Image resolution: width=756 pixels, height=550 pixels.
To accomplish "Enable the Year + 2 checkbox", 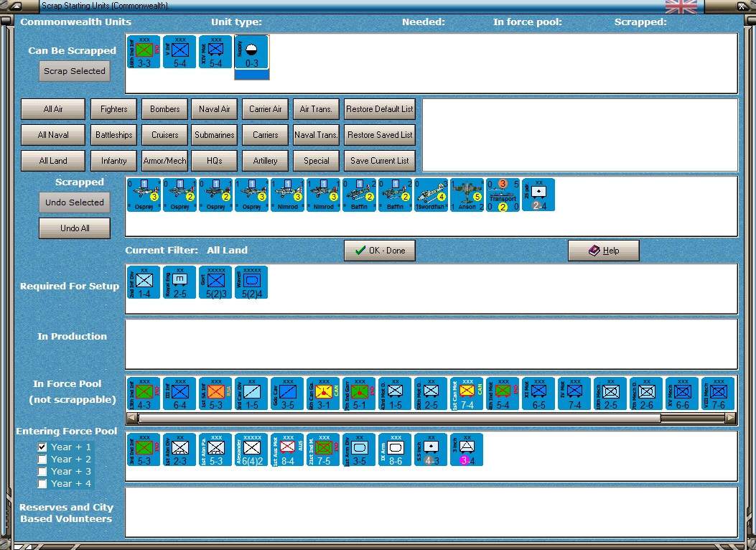I will pyautogui.click(x=42, y=459).
